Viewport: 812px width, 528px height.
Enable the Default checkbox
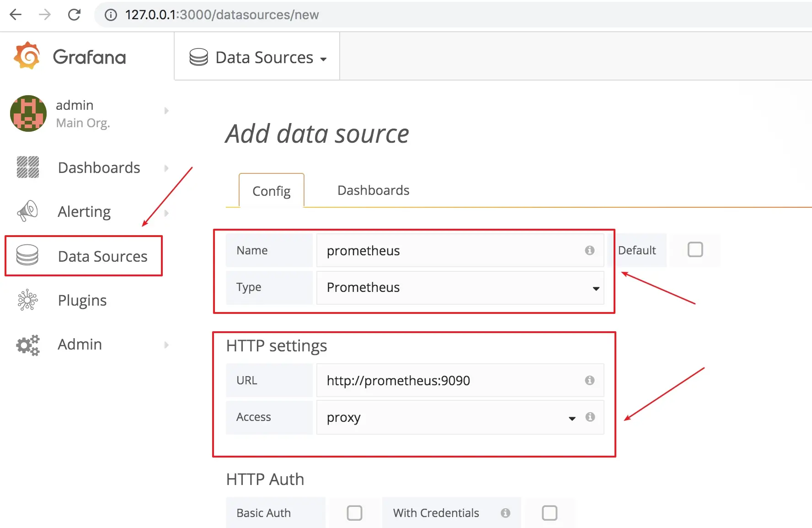695,250
